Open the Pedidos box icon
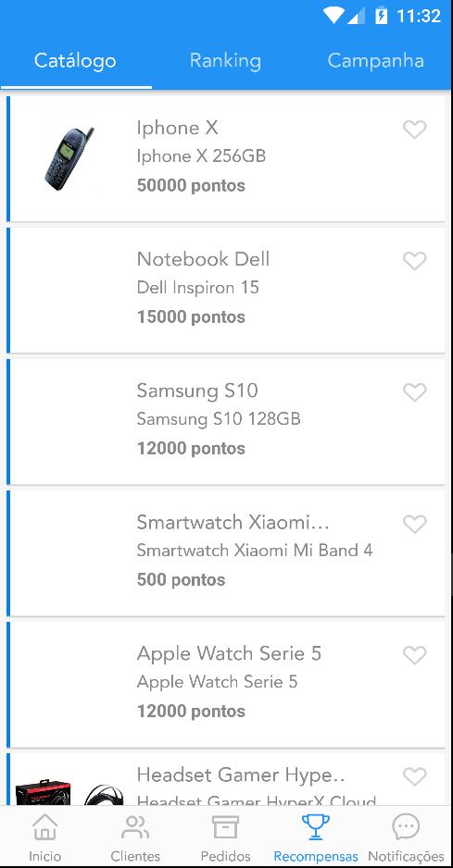The width and height of the screenshot is (453, 868). coord(226,827)
